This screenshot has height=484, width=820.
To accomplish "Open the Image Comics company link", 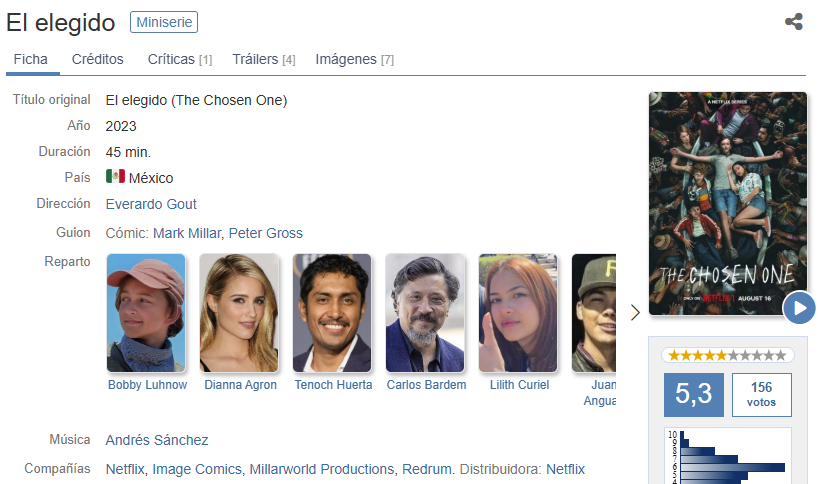I will click(197, 469).
